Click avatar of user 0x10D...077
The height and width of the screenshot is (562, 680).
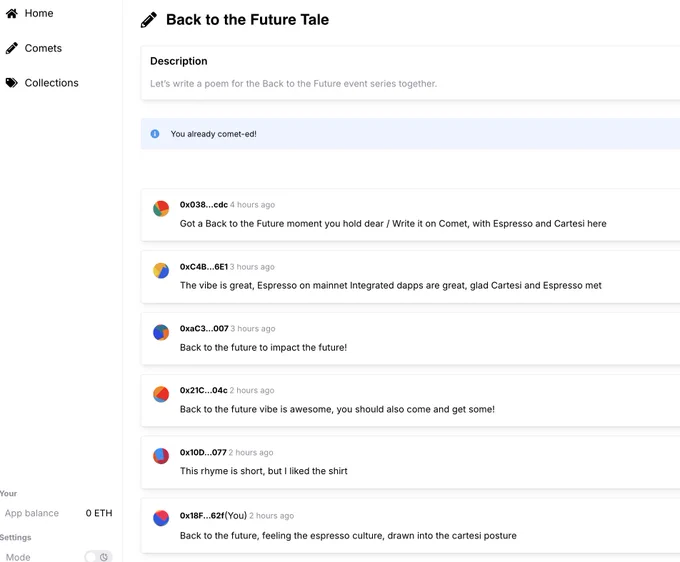(x=161, y=456)
